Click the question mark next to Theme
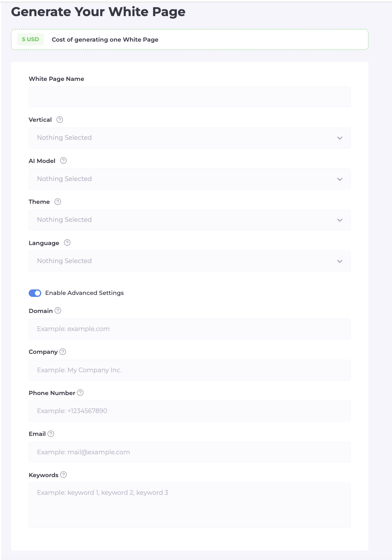 click(x=58, y=202)
